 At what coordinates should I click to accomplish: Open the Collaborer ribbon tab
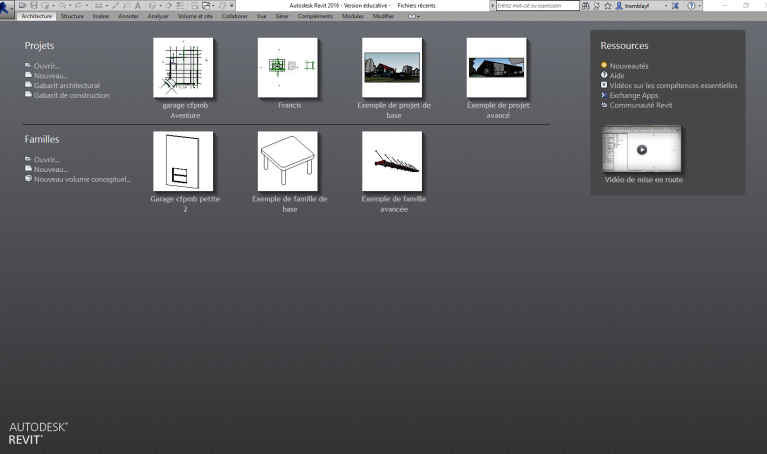234,16
